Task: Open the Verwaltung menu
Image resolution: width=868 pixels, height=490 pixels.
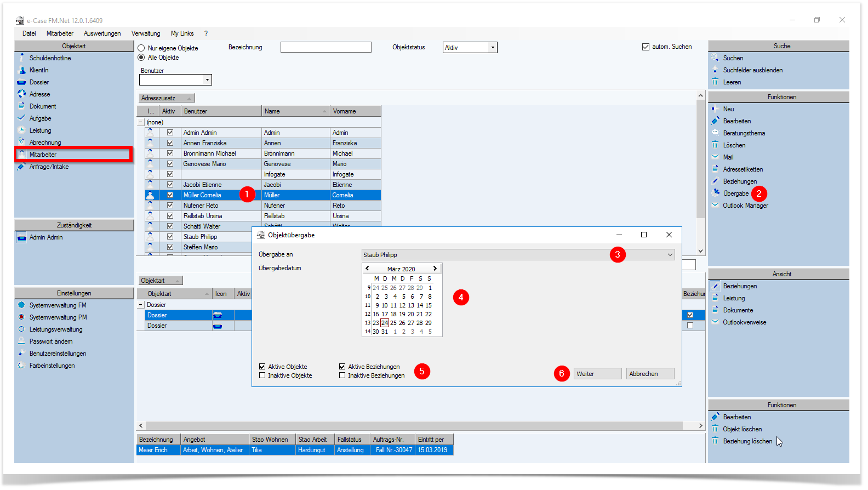Action: pyautogui.click(x=146, y=33)
